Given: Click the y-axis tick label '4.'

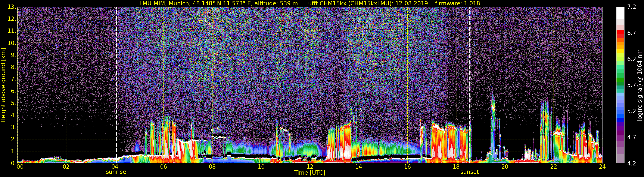Looking at the screenshot, I should tap(13, 115).
